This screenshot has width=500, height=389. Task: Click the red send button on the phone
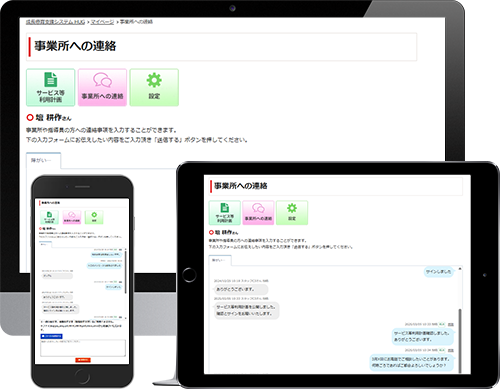click(x=83, y=360)
